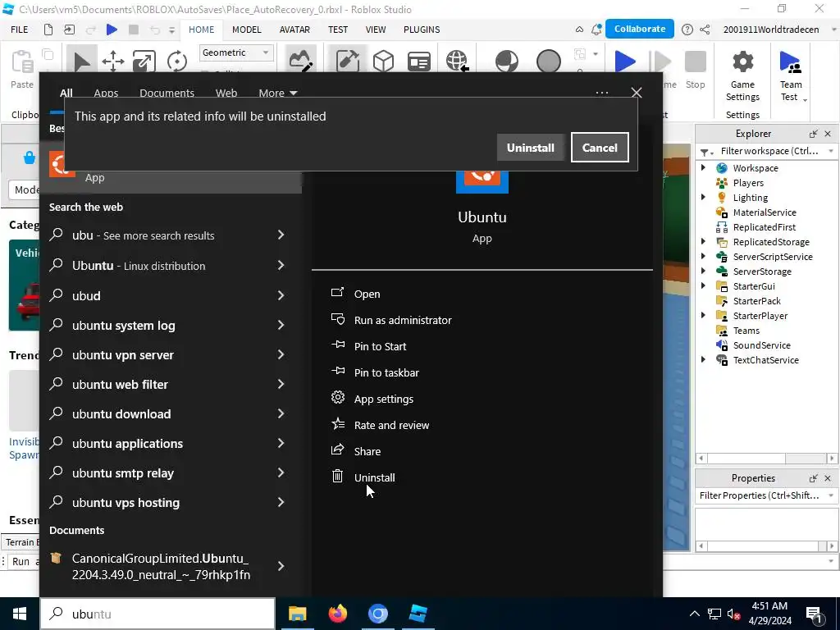This screenshot has height=630, width=840.
Task: Open the Color circle icon in the ribbon
Action: coord(549,61)
